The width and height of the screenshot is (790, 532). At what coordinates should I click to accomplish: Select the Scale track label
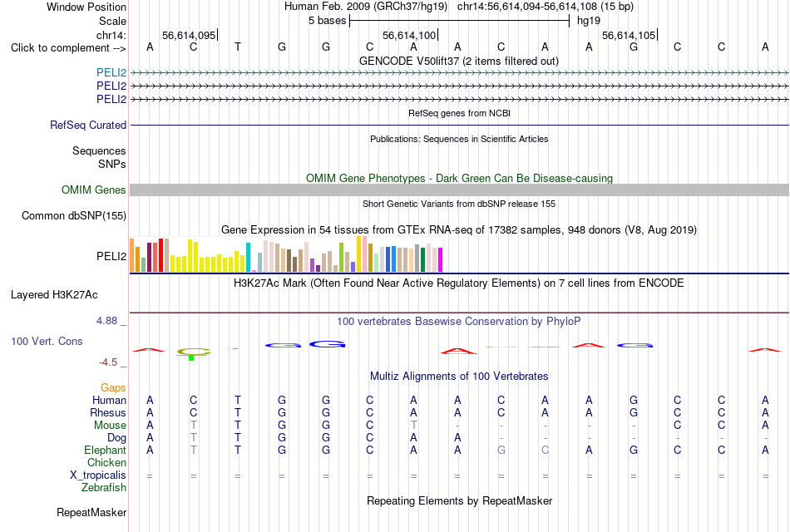click(112, 21)
